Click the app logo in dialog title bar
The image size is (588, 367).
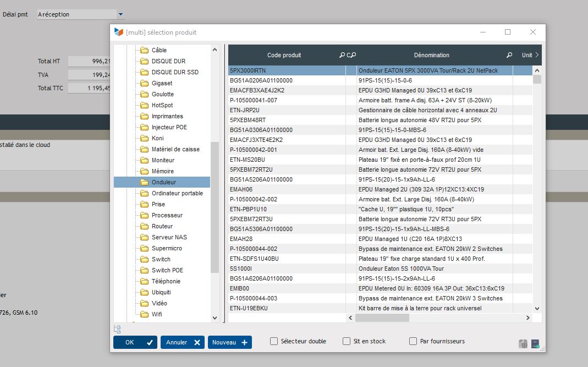tap(119, 32)
